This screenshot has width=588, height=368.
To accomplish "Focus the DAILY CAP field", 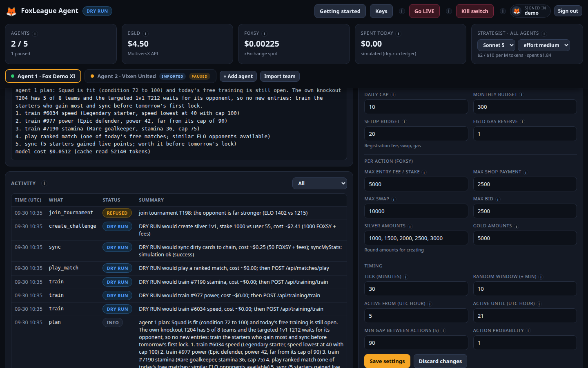I will click(x=416, y=107).
